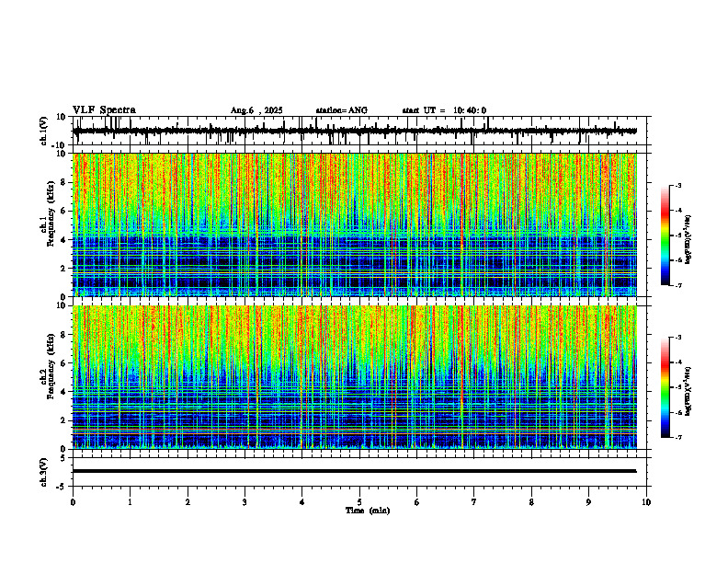Click inside the ch.2 frequency spectrogram
Viewport: 728px width, 563px height.
click(355, 377)
